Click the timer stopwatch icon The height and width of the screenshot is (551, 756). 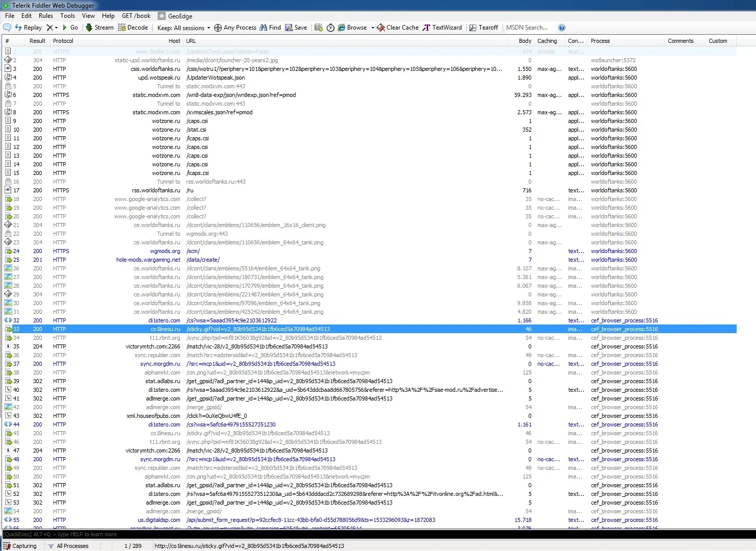click(x=330, y=28)
